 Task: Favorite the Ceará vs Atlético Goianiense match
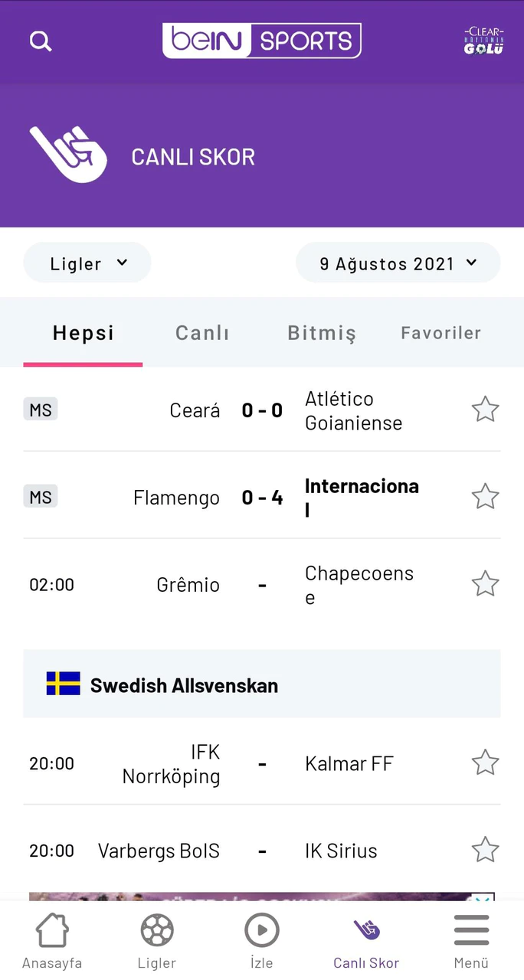pyautogui.click(x=485, y=410)
